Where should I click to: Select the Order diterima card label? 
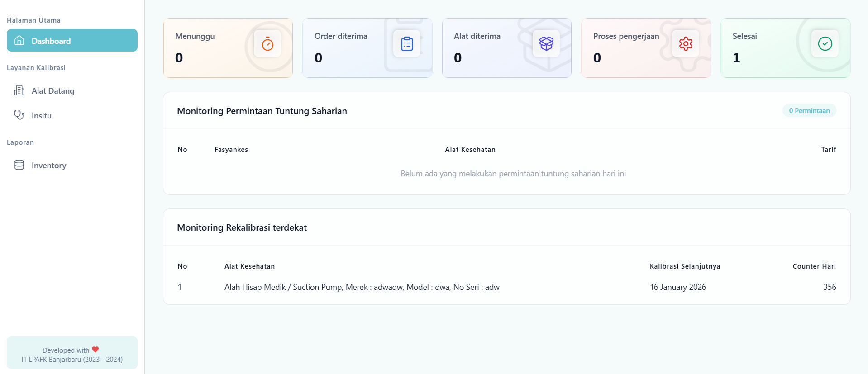point(341,36)
